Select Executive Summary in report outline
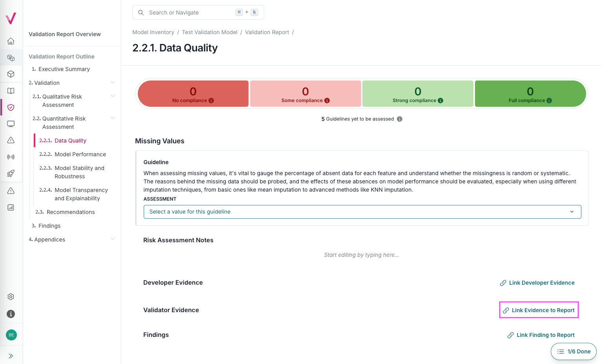This screenshot has width=601, height=364. pos(64,69)
